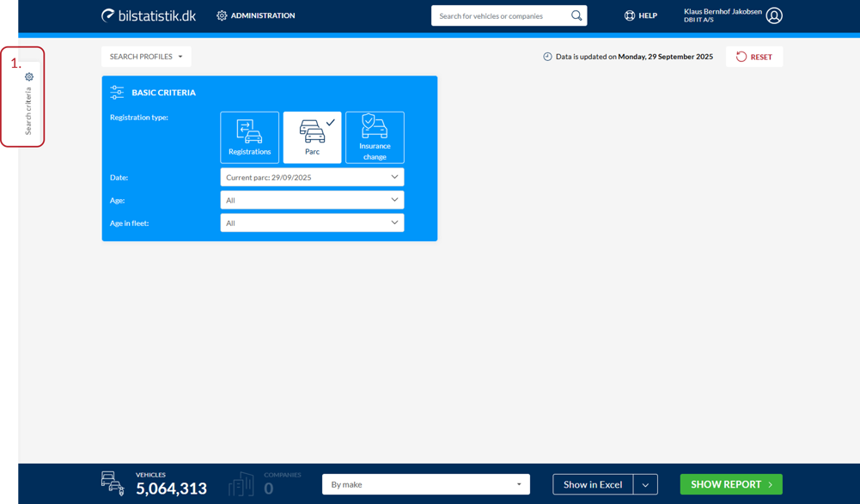Expand the Show in Excel options arrow
Image resolution: width=860 pixels, height=504 pixels.
point(645,484)
